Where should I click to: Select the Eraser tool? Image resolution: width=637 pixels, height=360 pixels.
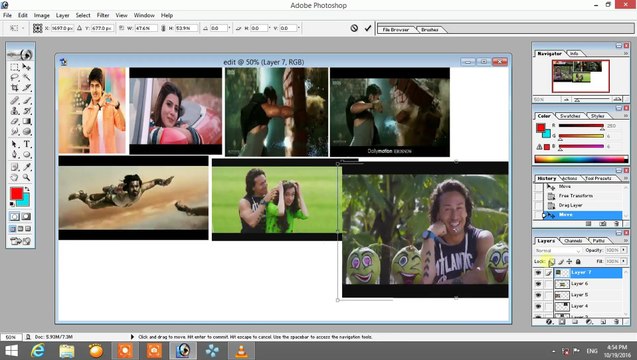point(15,121)
